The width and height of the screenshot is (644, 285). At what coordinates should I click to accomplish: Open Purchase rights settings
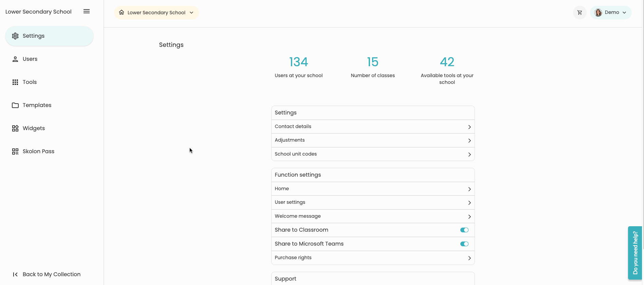(373, 258)
